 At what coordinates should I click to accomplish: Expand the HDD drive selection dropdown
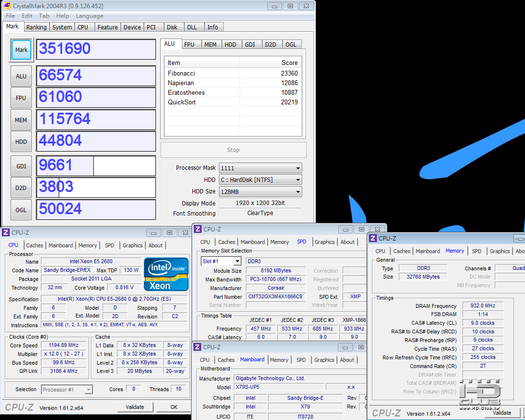[260, 180]
